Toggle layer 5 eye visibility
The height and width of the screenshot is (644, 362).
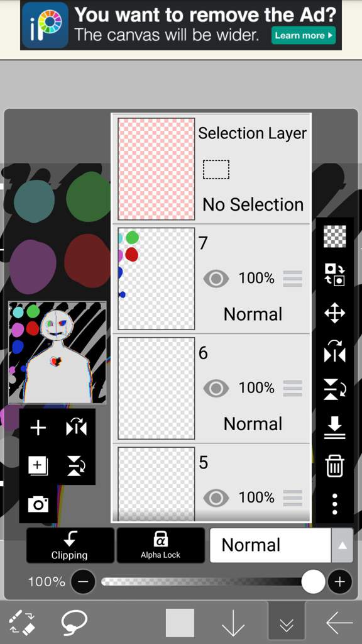[x=216, y=498]
